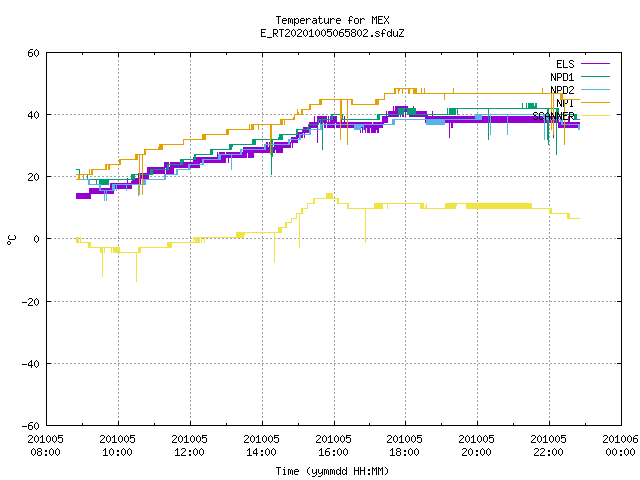Click the yellow SCANNER legend line sample
640x480 pixels.
point(595,116)
